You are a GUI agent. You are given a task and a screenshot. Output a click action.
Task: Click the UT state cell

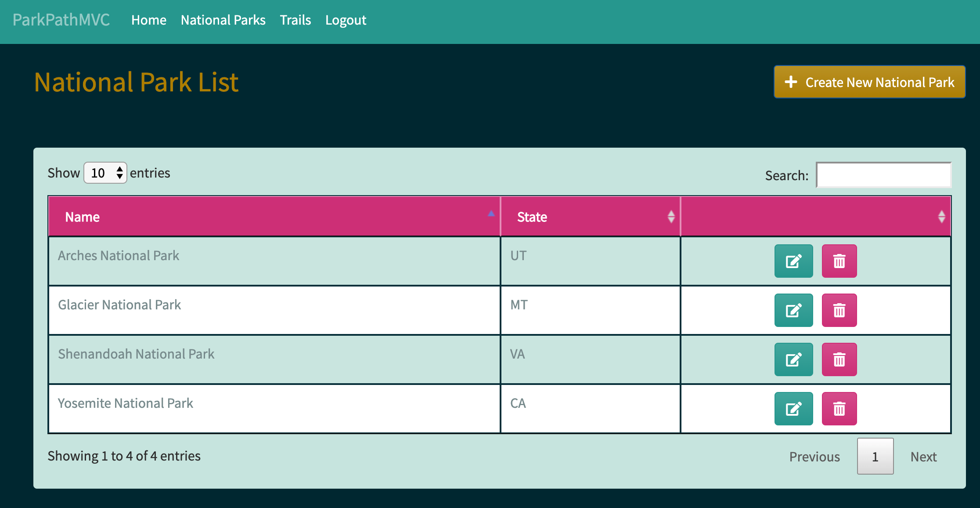click(591, 261)
